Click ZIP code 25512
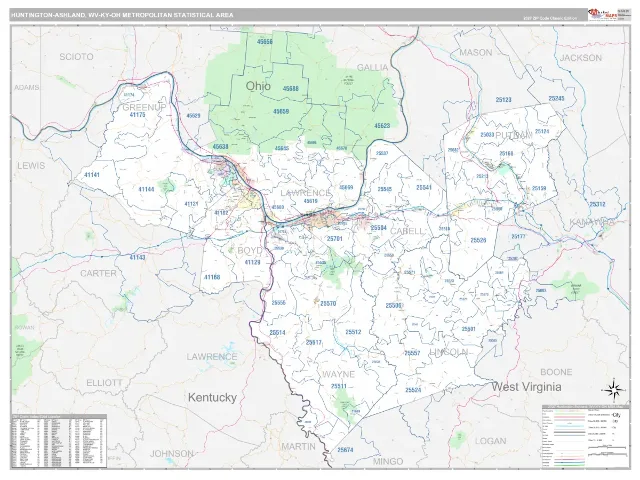The width and height of the screenshot is (640, 480). [353, 332]
